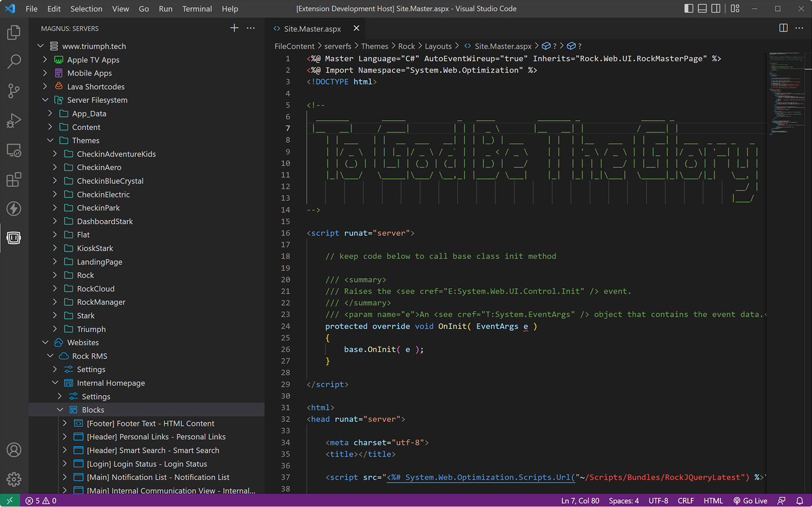
Task: Open Extensions view
Action: [14, 179]
